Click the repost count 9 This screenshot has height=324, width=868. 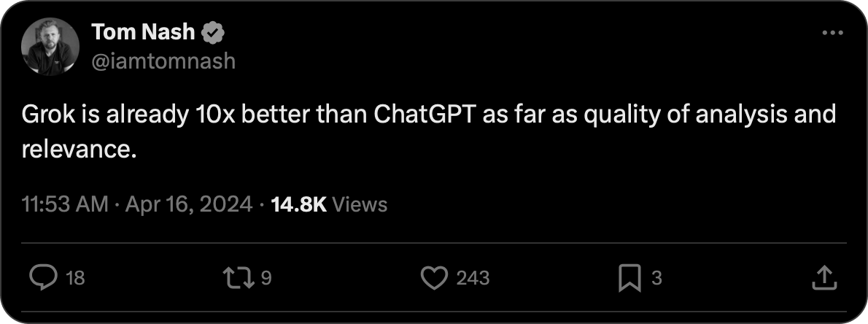[x=266, y=278]
